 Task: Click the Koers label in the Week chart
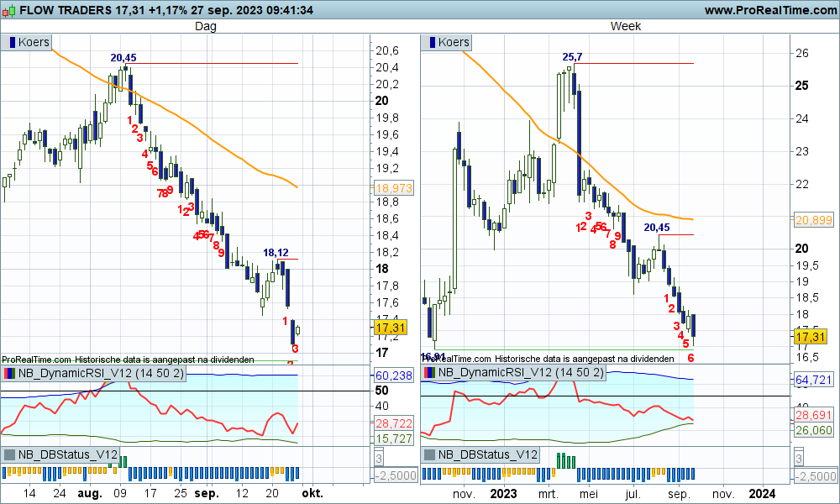pos(454,42)
